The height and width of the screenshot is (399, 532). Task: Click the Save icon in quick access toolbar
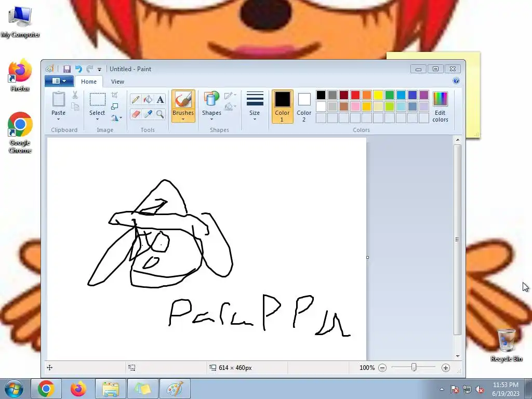[x=67, y=69]
